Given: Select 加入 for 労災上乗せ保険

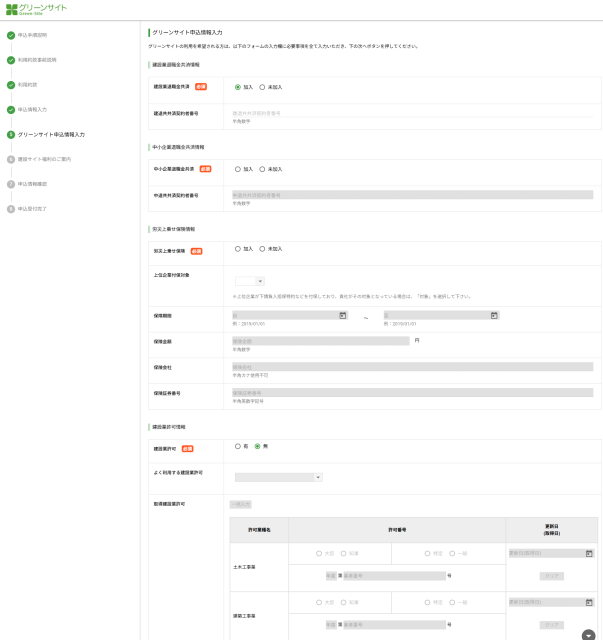Looking at the screenshot, I should [238, 249].
